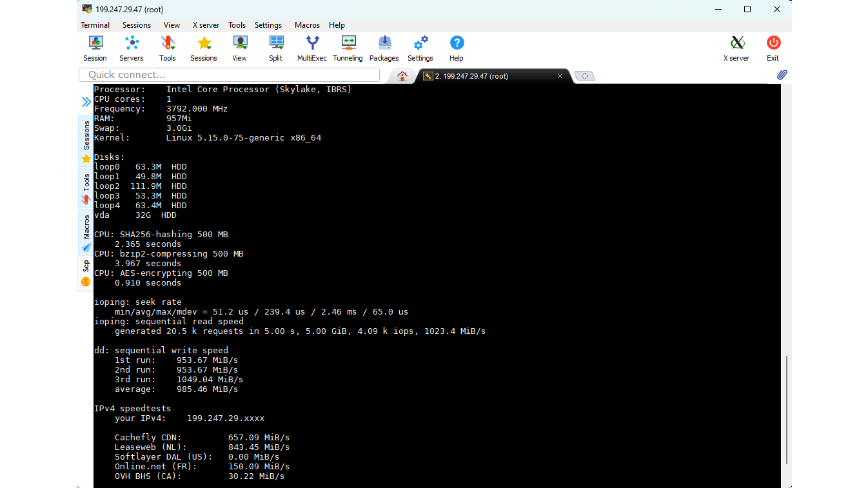Click the bzip2-compressing 500 MB line
This screenshot has height=488, width=868.
(169, 254)
